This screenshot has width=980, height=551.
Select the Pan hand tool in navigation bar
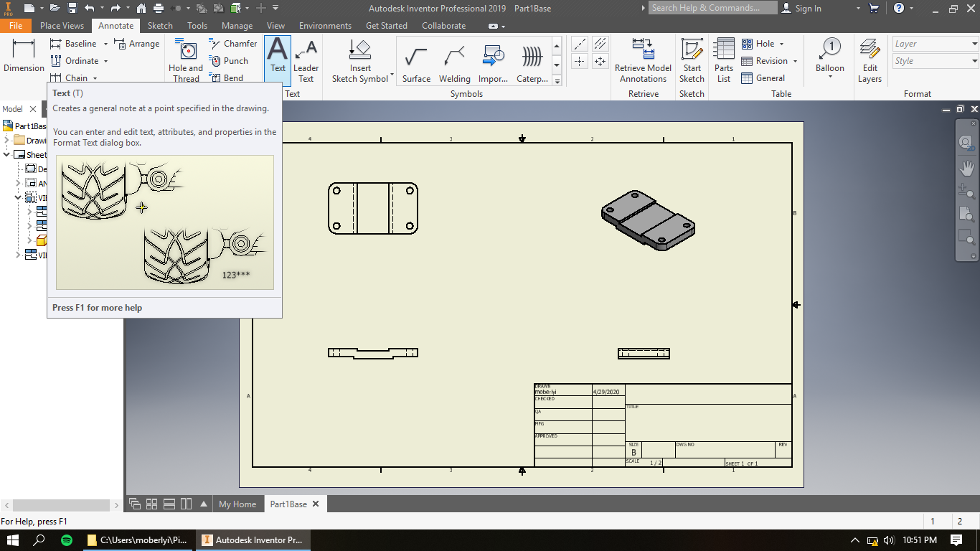(x=966, y=167)
